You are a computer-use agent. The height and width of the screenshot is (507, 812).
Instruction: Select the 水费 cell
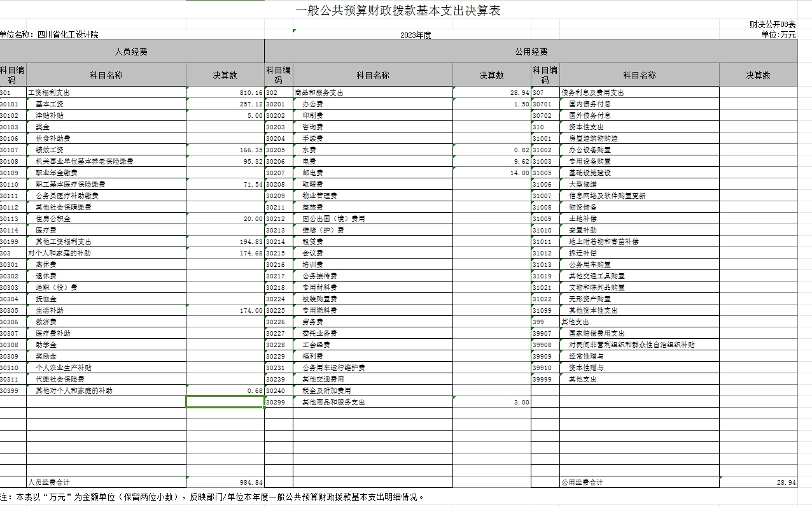373,150
